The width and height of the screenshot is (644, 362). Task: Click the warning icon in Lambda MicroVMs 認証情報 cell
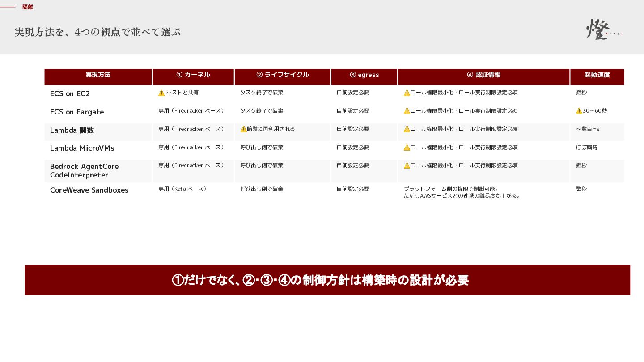(407, 147)
